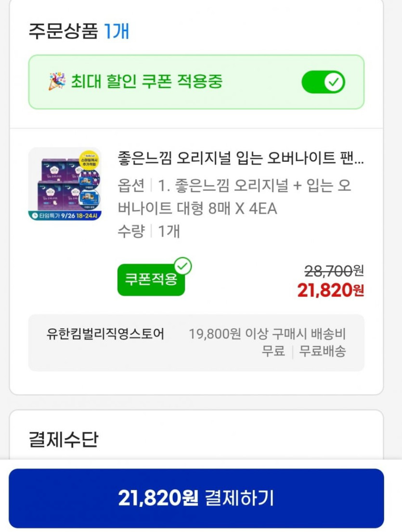Click the crossed-out 28,700원 original price
402x532 pixels.
[334, 271]
